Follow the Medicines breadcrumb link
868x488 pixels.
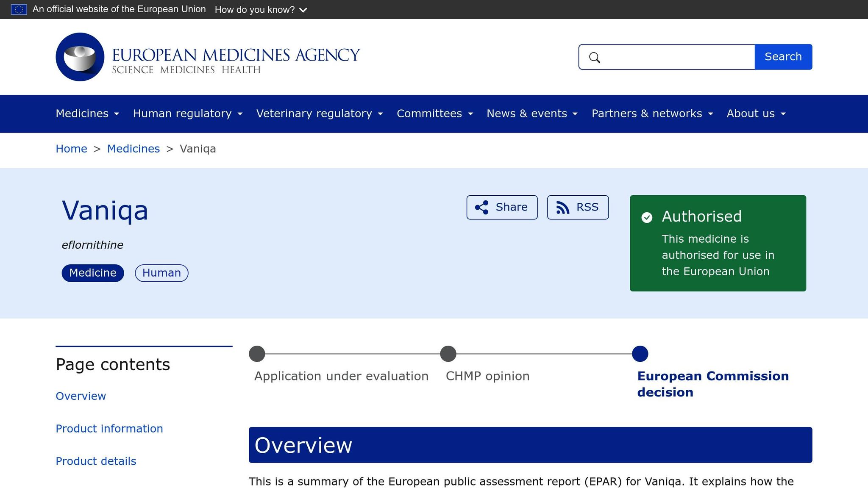click(133, 149)
